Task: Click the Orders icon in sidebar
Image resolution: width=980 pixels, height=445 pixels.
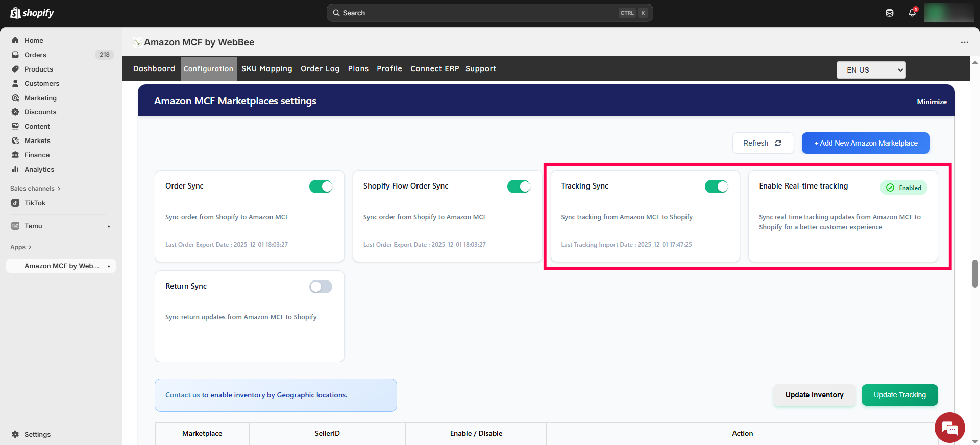Action: (15, 55)
